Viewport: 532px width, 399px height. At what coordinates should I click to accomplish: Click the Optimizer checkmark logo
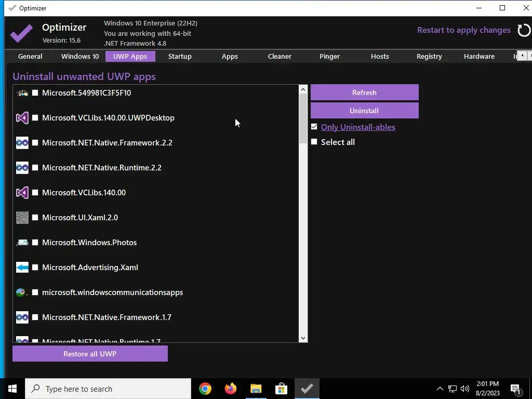coord(21,33)
